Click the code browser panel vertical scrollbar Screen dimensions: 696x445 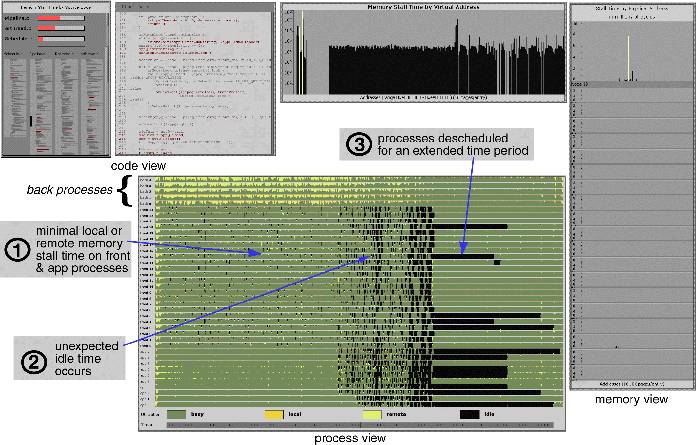click(107, 100)
